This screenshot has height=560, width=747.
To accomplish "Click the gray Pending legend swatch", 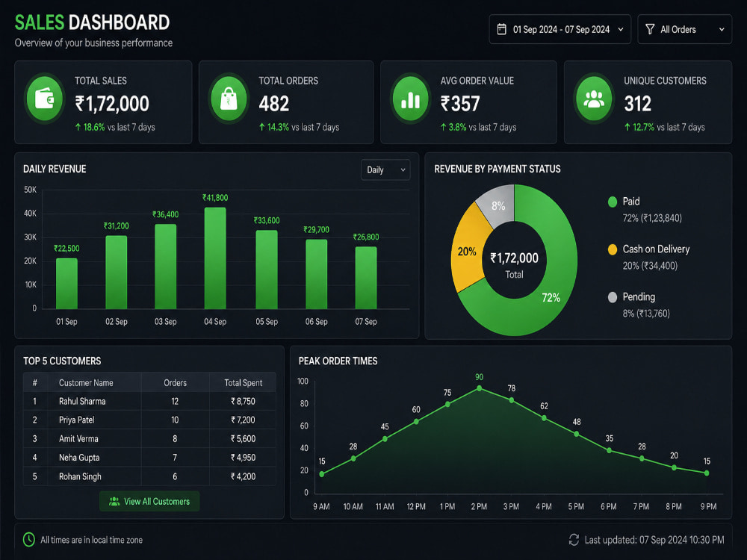I will point(613,297).
